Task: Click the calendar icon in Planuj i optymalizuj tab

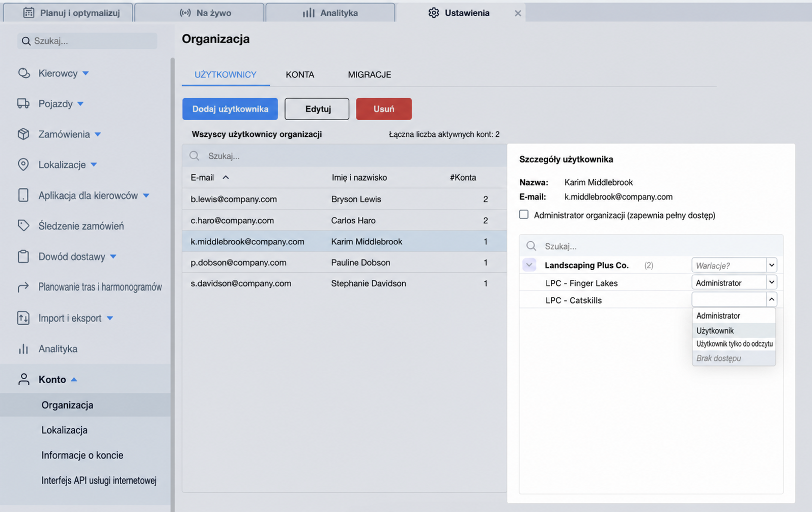Action: pyautogui.click(x=29, y=13)
